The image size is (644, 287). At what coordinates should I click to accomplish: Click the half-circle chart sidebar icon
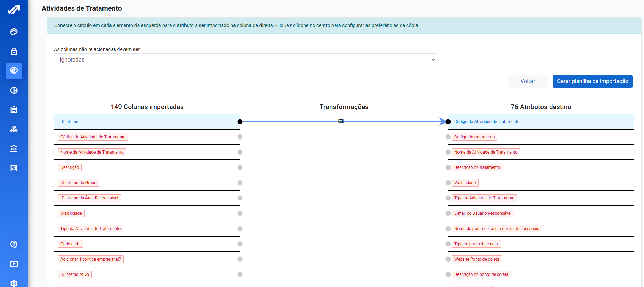[14, 90]
